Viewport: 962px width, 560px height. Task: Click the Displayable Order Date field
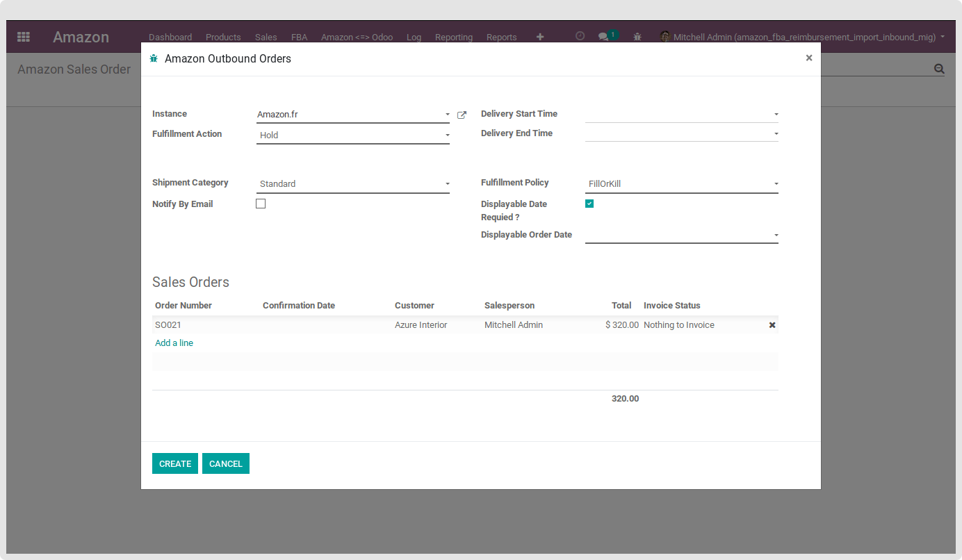pyautogui.click(x=681, y=236)
